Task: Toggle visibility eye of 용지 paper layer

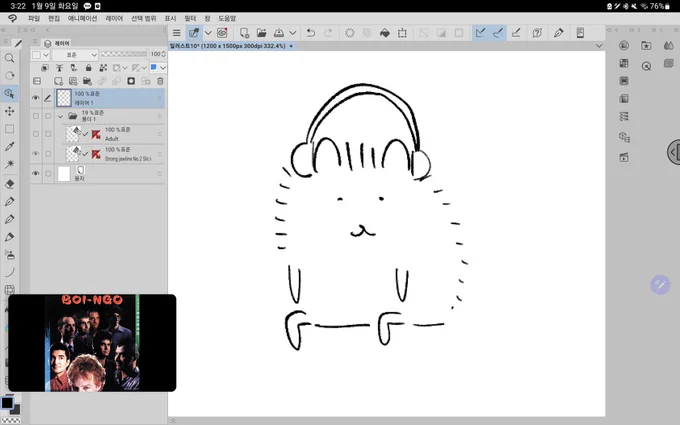Action: pyautogui.click(x=36, y=173)
